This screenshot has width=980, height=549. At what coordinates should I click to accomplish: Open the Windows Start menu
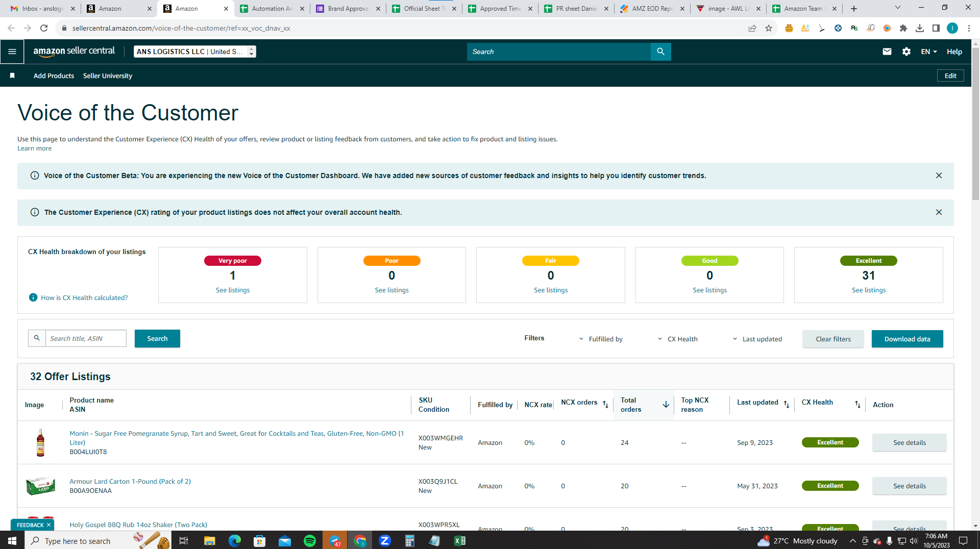[x=12, y=541]
